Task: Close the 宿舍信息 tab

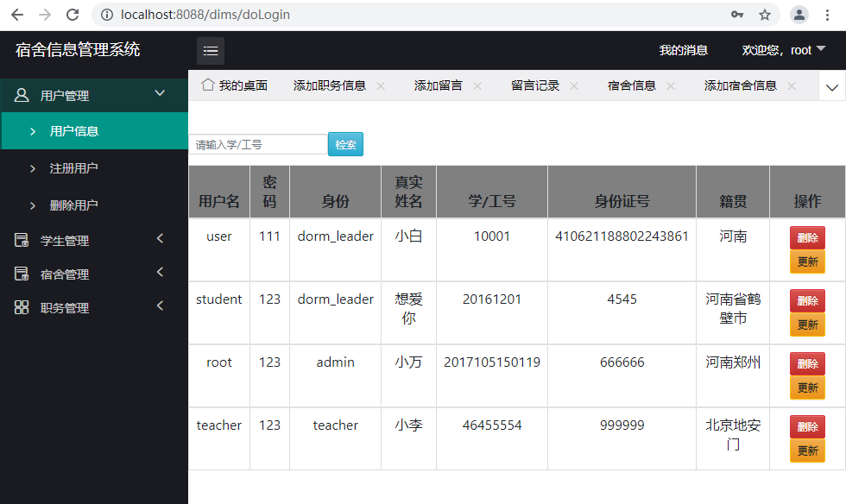Action: tap(671, 85)
